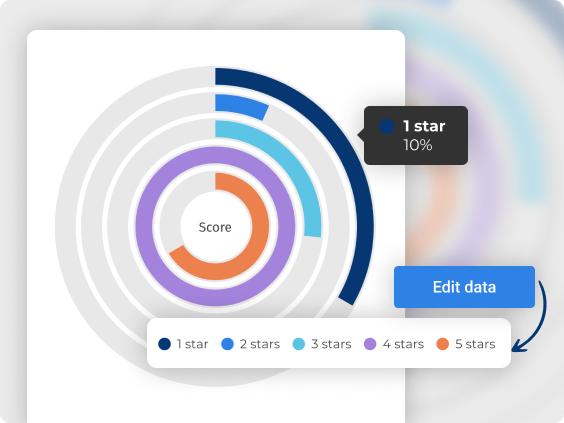Screen dimensions: 564x423
Task: Click the navy dot inside the tooltip
Action: tap(387, 127)
